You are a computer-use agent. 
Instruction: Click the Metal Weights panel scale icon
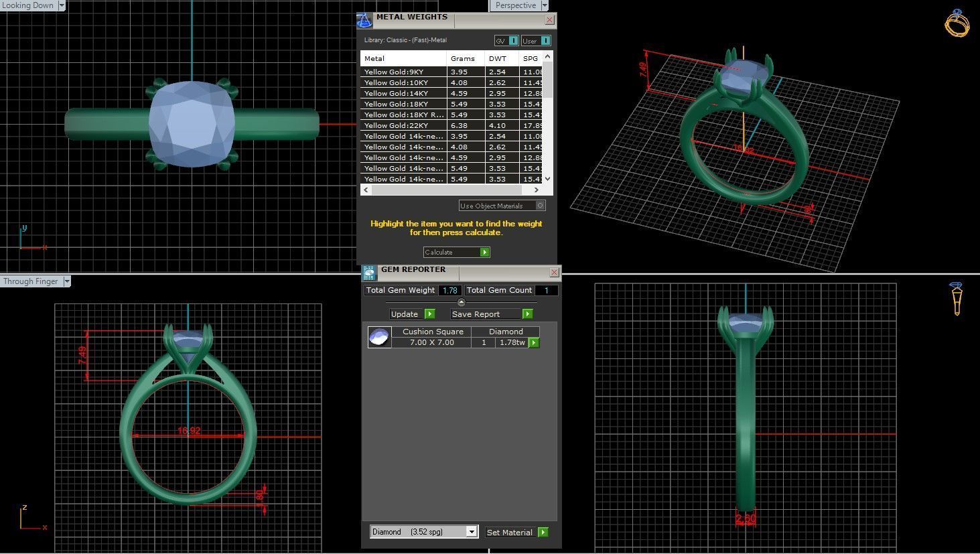click(364, 20)
